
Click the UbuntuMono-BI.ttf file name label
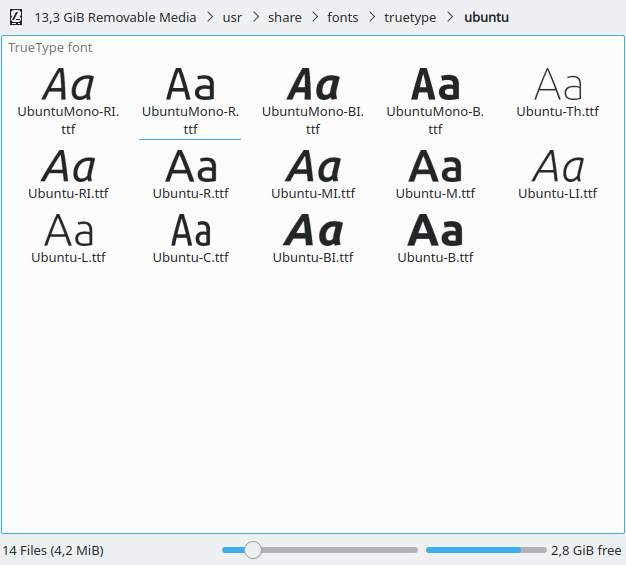pos(313,120)
